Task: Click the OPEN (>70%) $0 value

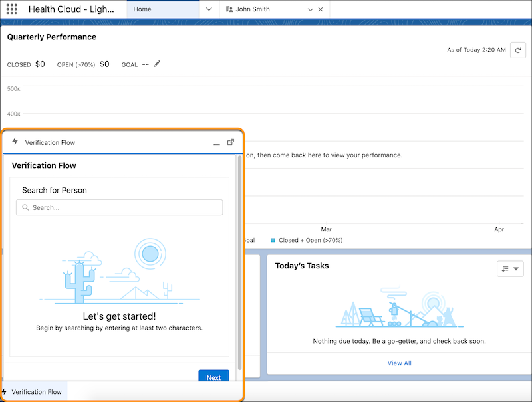Action: point(104,64)
